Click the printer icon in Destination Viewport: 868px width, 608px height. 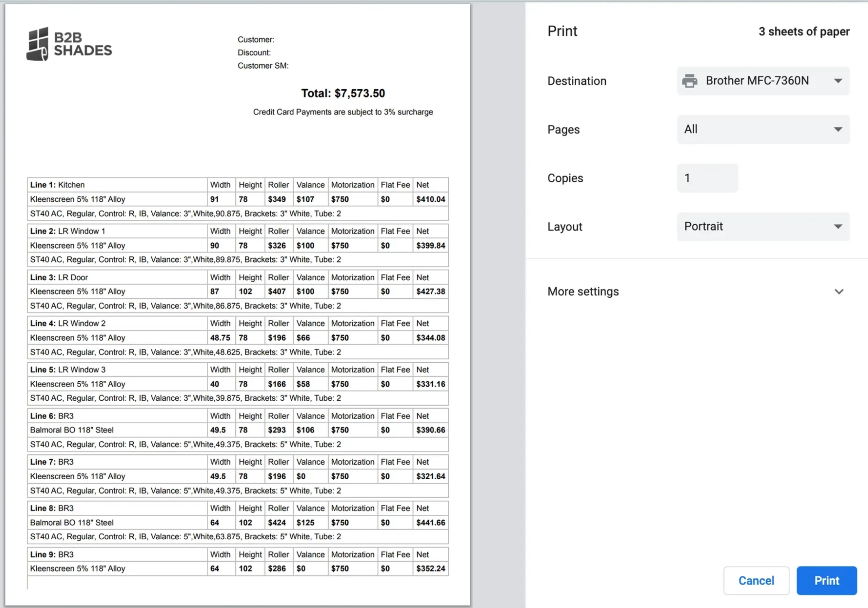point(689,81)
